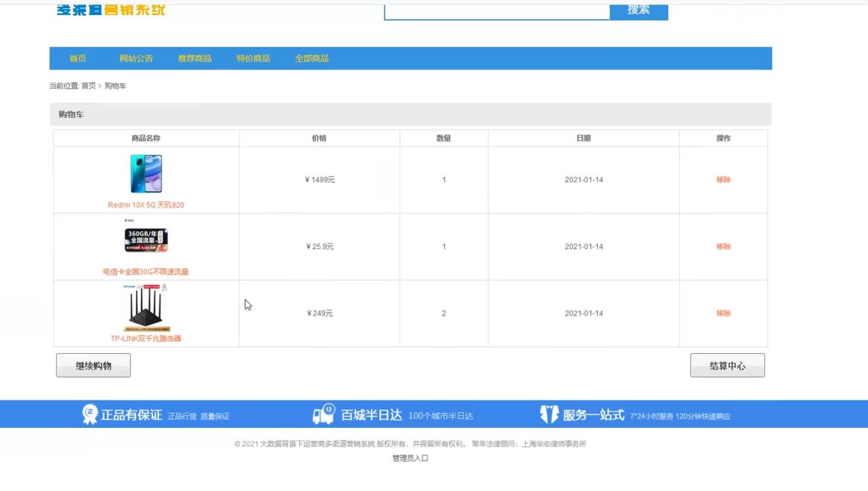Focus the search input field

(x=497, y=10)
